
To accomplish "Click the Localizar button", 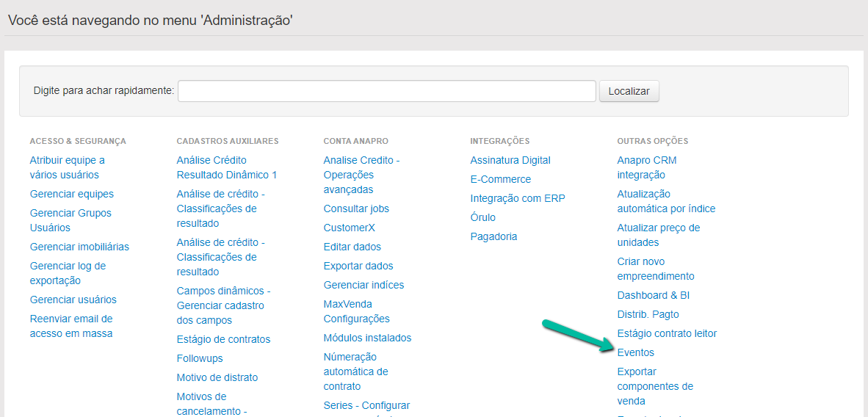I will [x=629, y=91].
